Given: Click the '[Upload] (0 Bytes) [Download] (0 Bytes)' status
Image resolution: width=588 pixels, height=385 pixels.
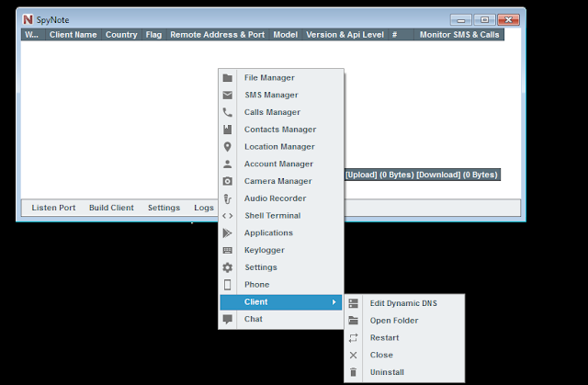Looking at the screenshot, I should click(422, 175).
